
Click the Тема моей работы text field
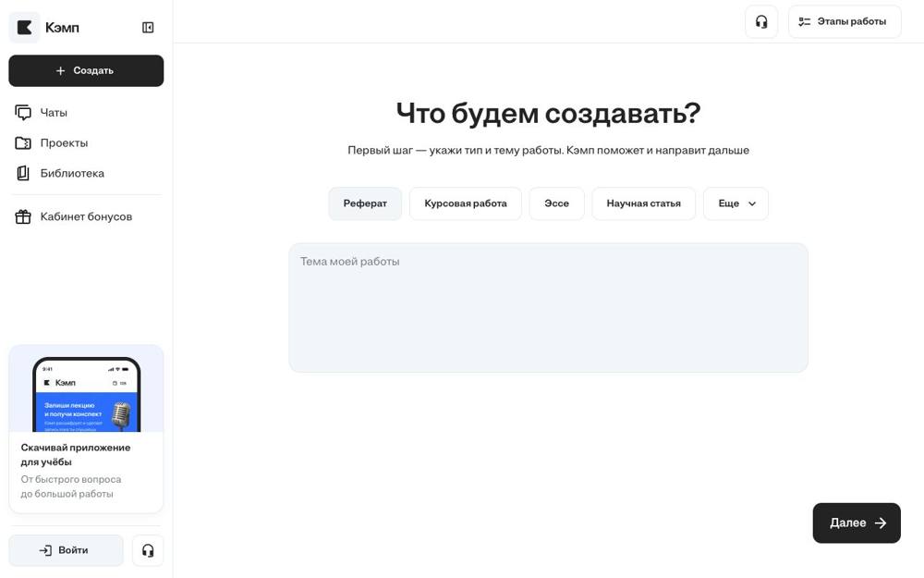click(548, 307)
